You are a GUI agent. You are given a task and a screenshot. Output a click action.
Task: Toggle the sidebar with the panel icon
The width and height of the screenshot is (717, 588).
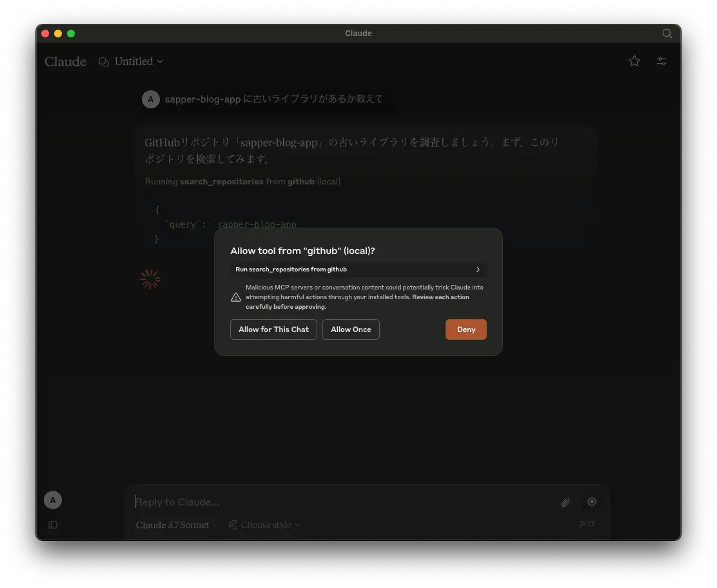[x=52, y=524]
